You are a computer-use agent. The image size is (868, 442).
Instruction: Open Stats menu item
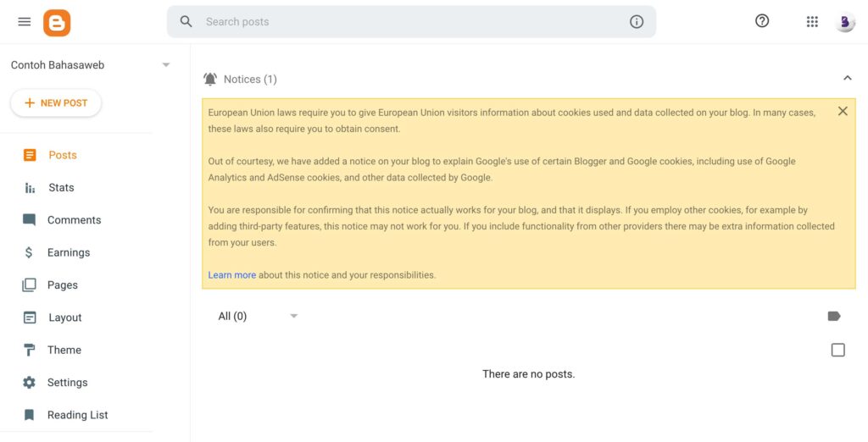tap(61, 187)
